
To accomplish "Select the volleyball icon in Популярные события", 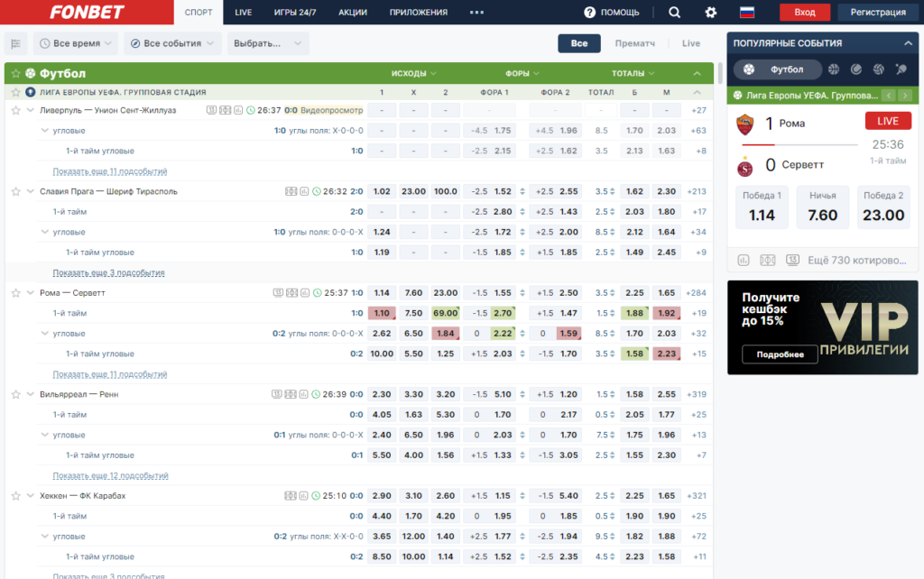I will (879, 69).
